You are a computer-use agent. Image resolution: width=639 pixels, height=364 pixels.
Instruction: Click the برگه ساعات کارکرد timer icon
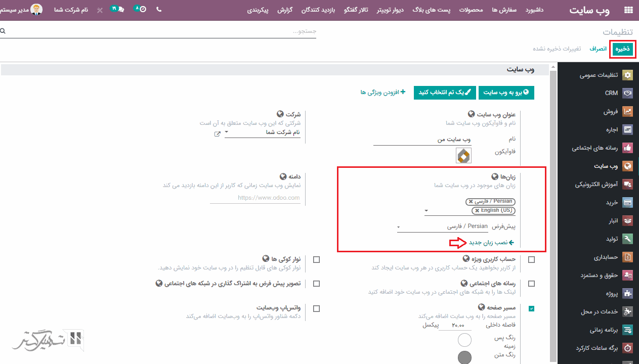[628, 348]
